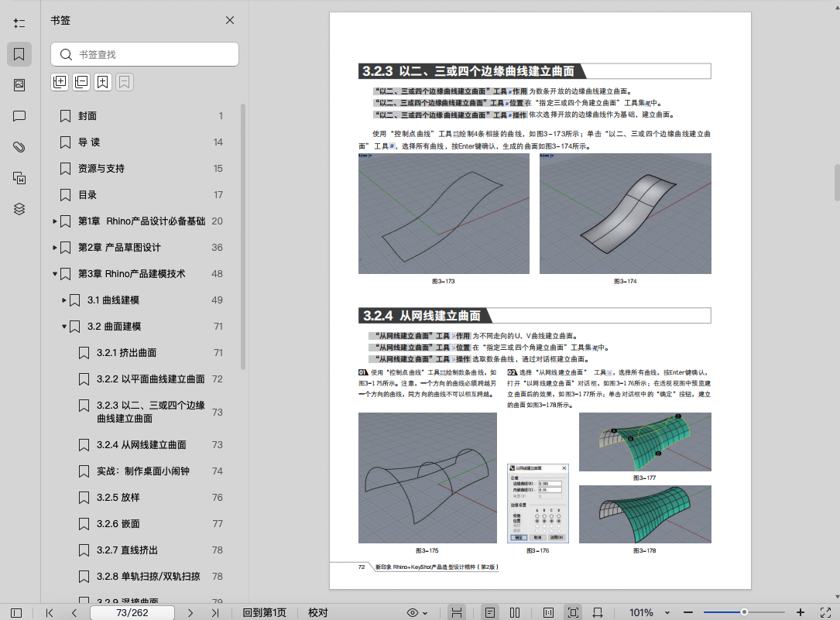The width and height of the screenshot is (840, 620).
Task: Jump to 3.2.5 放样 bookmark
Action: (118, 498)
